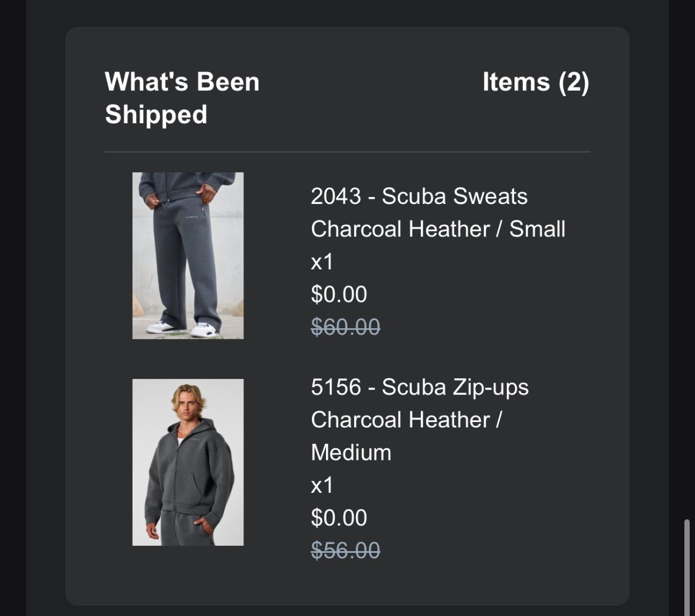This screenshot has height=616, width=695.
Task: Grab the vertical scrollbar thumb on right
Action: pos(686,566)
